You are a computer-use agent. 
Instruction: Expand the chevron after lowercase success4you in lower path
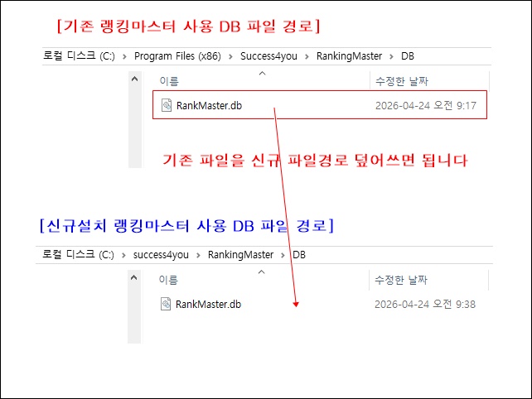tap(200, 254)
